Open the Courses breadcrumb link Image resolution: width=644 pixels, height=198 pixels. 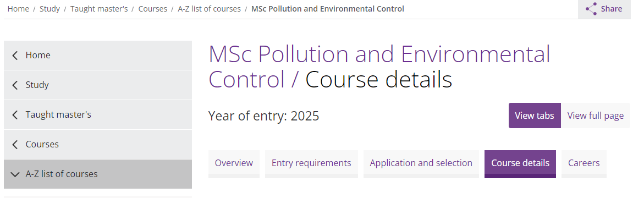(x=153, y=9)
